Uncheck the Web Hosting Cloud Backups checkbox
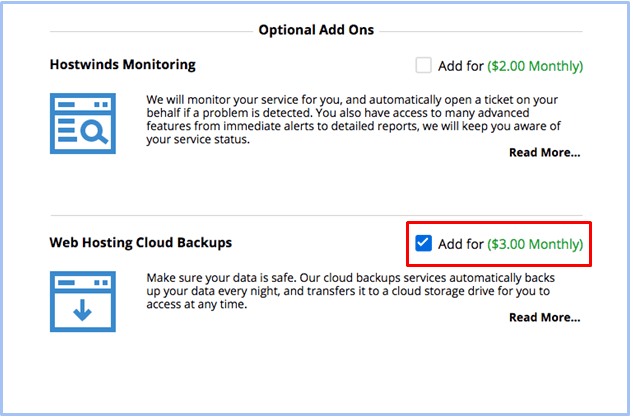The height and width of the screenshot is (419, 633). 423,243
